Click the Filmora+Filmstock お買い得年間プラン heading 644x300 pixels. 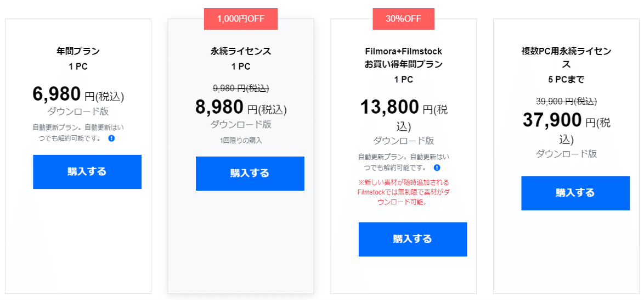coord(403,58)
